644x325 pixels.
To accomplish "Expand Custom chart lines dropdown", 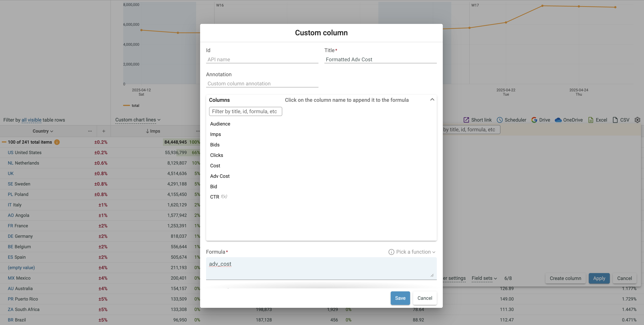I will click(138, 120).
